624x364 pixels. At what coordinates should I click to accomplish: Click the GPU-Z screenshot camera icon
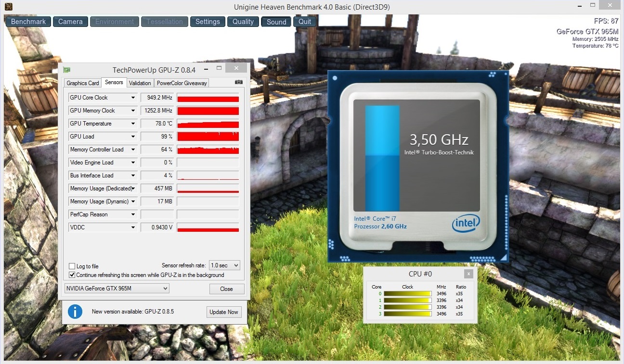pyautogui.click(x=238, y=82)
